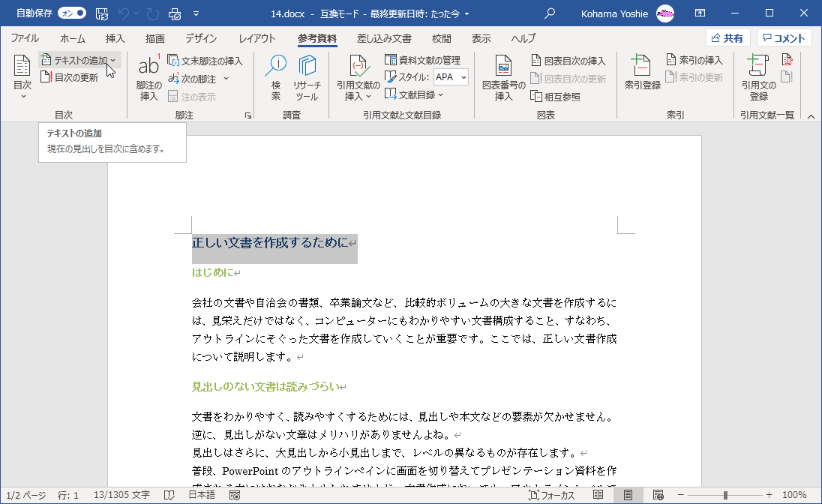Viewport: 822px width, 504px height.
Task: Open the コメント panel
Action: [784, 37]
